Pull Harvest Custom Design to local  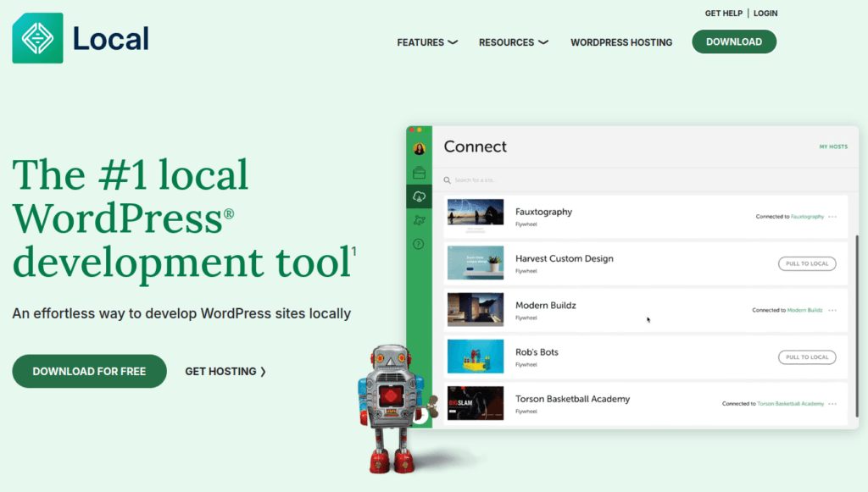(807, 263)
